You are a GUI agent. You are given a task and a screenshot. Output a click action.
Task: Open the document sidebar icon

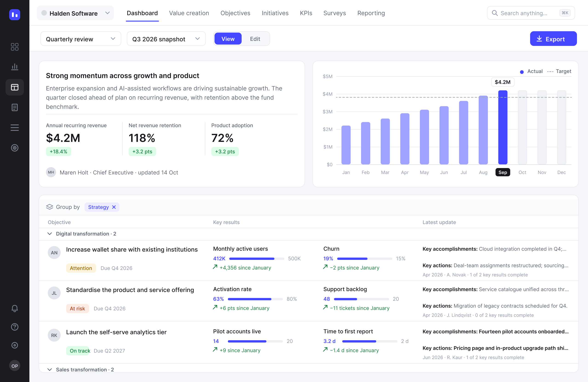pos(14,107)
